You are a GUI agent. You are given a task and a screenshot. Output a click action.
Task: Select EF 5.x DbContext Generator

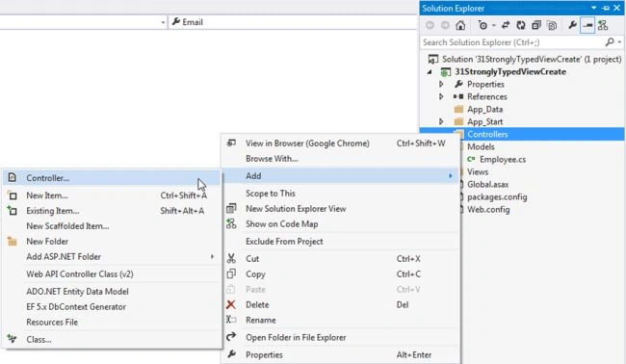(112, 307)
